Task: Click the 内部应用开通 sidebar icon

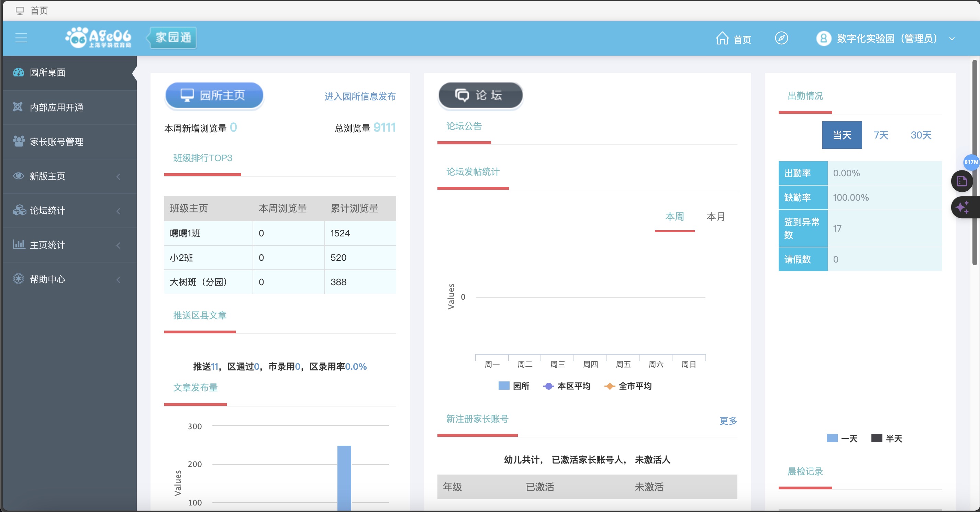Action: 18,107
